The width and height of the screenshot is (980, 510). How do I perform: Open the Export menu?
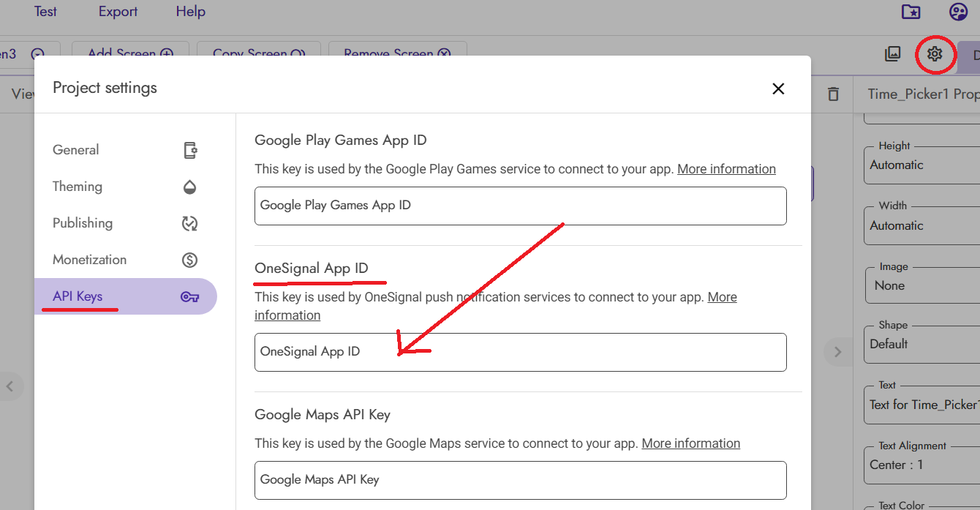click(118, 12)
